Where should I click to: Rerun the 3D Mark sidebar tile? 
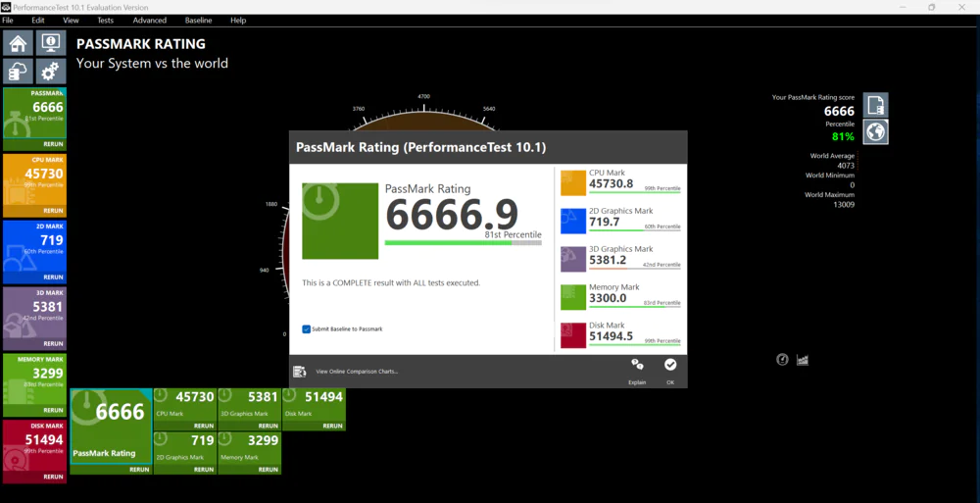point(53,343)
